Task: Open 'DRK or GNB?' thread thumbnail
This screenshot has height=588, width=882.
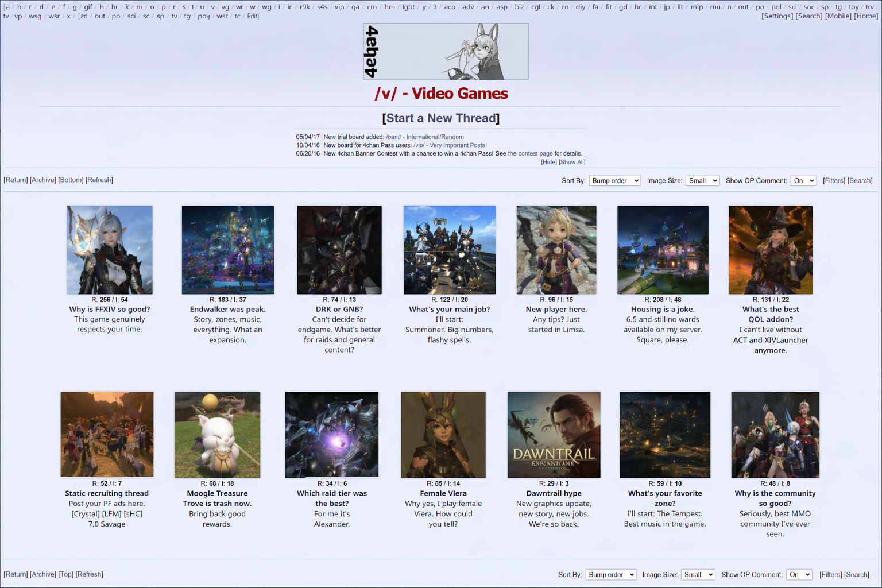Action: pyautogui.click(x=339, y=250)
